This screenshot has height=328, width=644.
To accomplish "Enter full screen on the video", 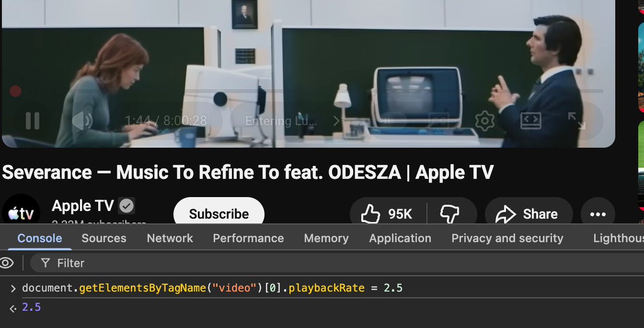I will 576,121.
